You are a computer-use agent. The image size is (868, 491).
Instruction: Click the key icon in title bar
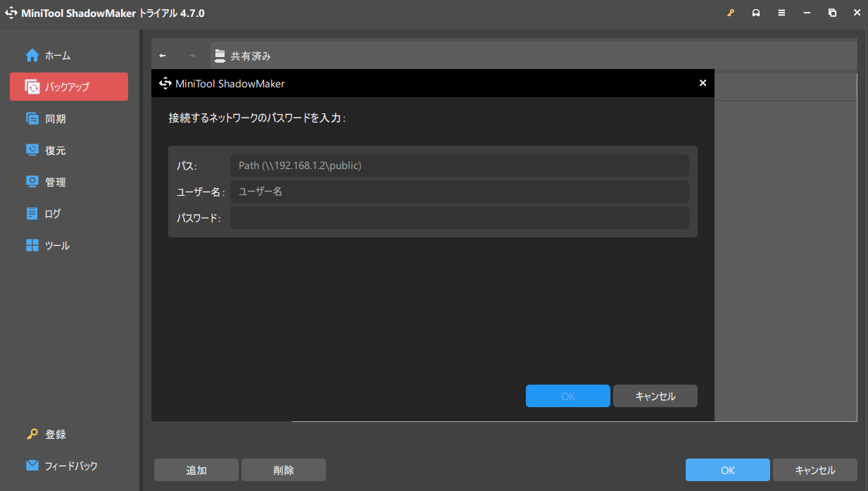click(x=731, y=13)
